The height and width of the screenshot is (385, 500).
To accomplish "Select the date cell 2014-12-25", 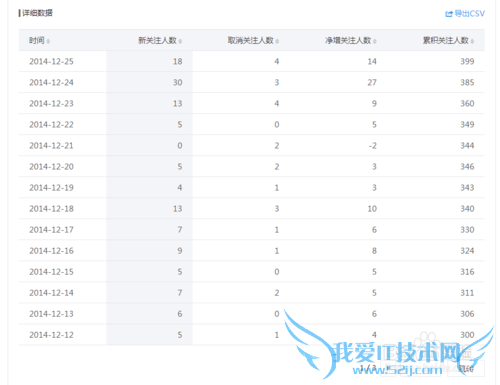I will pos(51,62).
